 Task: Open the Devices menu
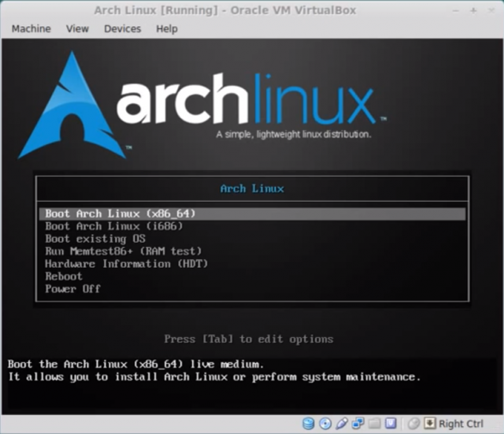pos(123,29)
